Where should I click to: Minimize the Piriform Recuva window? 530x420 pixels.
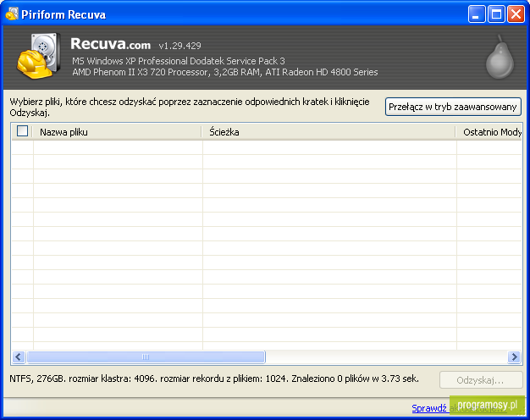pyautogui.click(x=477, y=14)
